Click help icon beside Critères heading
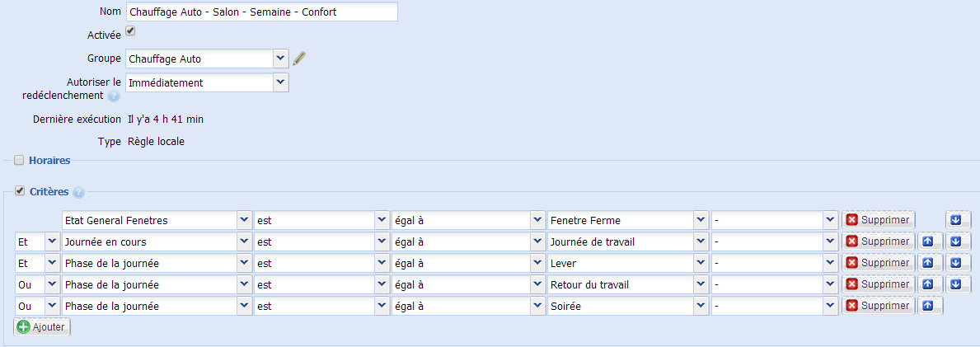This screenshot has width=980, height=347. pyautogui.click(x=78, y=193)
